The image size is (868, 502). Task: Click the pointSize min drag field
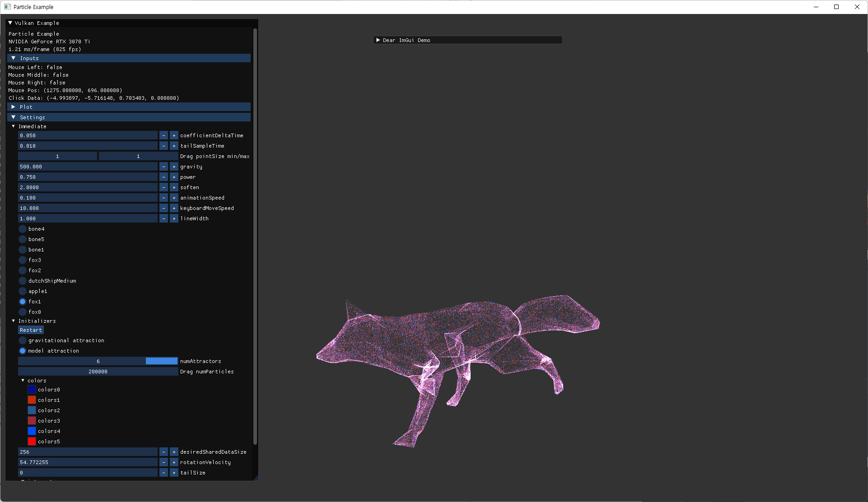click(x=57, y=156)
